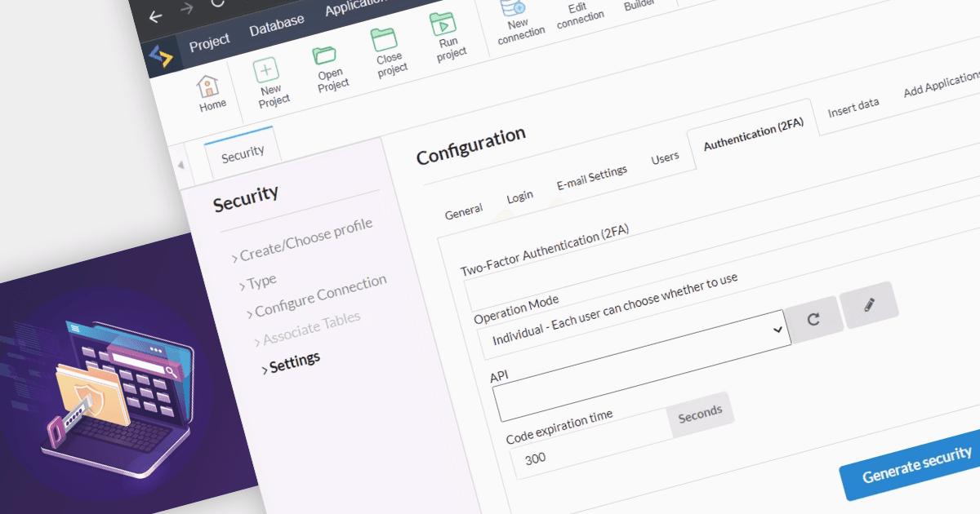Click the back arrow in title bar
Viewport: 980px width, 514px height.
155,16
